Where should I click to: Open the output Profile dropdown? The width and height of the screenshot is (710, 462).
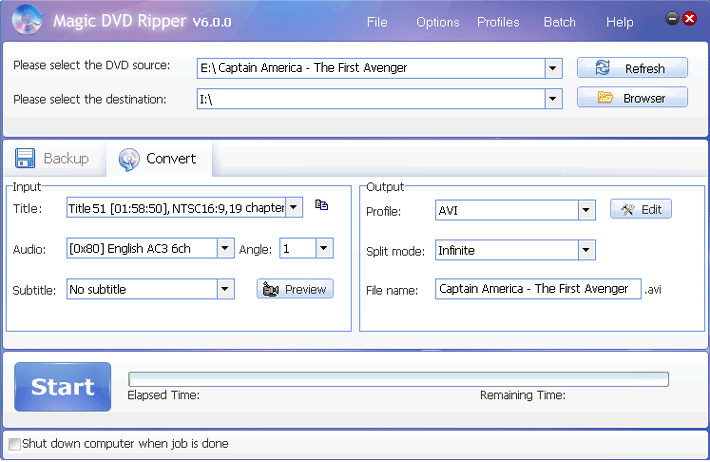[x=586, y=210]
